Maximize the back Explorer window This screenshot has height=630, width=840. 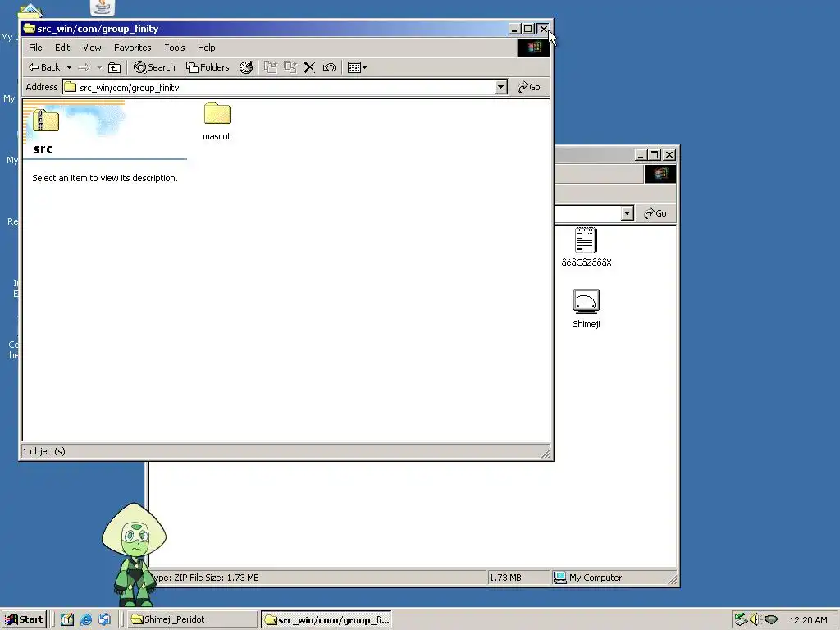coord(654,155)
